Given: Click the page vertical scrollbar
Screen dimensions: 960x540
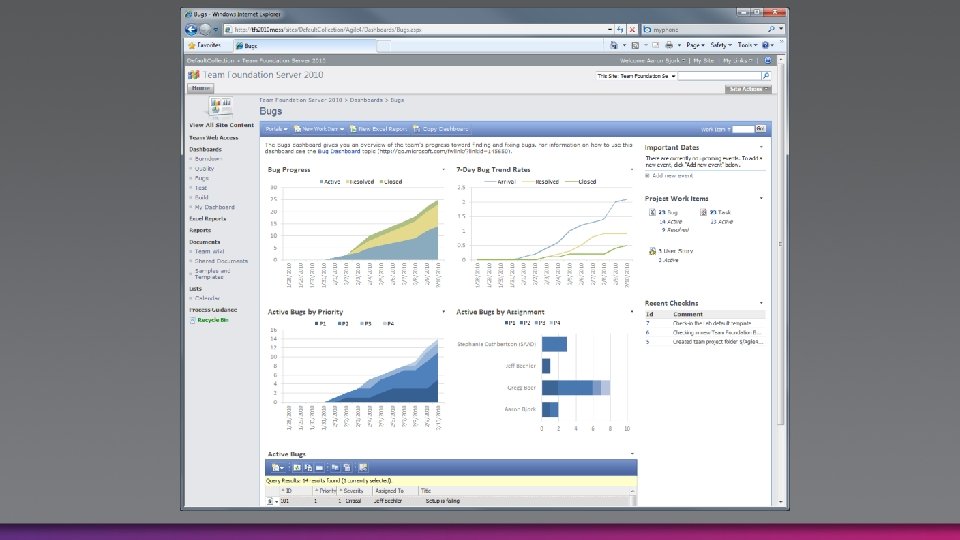Looking at the screenshot, I should click(781, 245).
